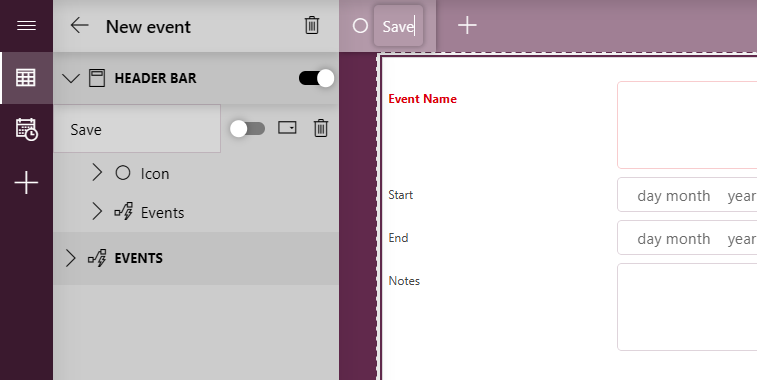The height and width of the screenshot is (380, 757).
Task: Click the 'HEADER BAR' label
Action: (155, 78)
